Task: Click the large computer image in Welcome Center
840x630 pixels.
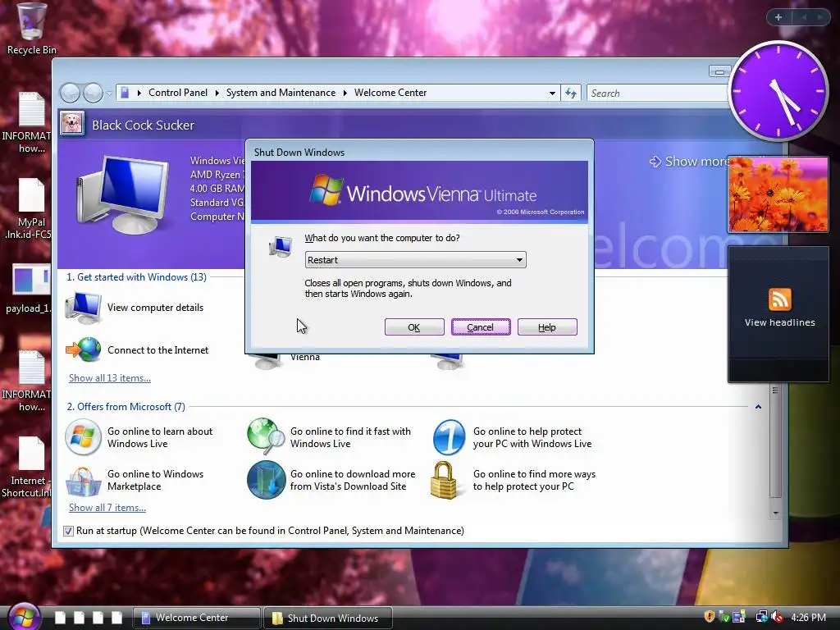Action: [x=123, y=195]
